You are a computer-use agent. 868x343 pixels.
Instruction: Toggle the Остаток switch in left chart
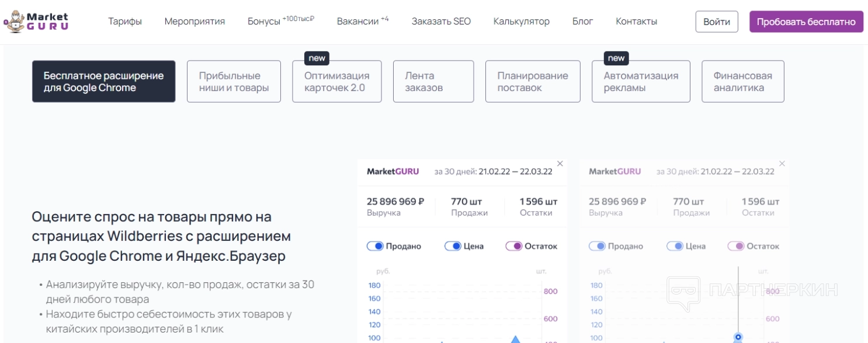[513, 246]
